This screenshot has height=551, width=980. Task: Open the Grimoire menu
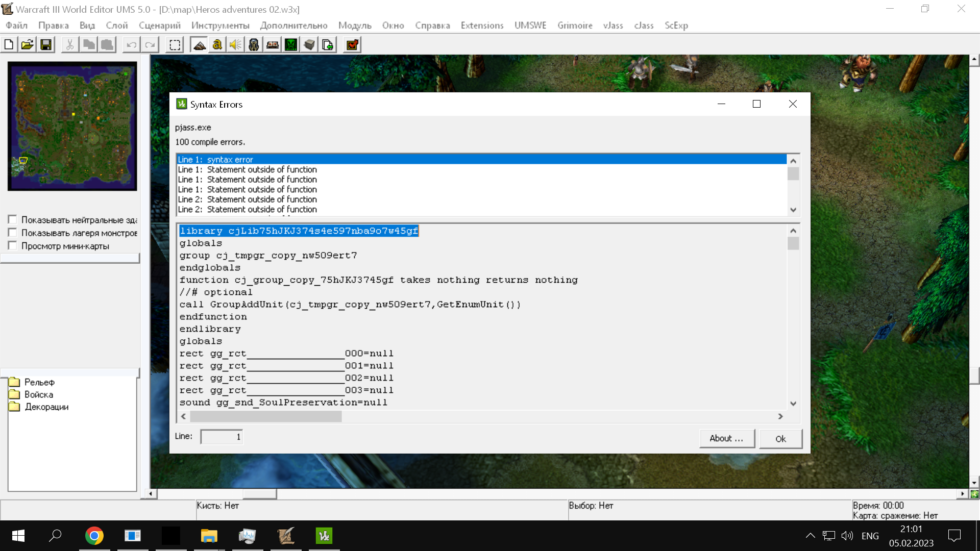pyautogui.click(x=575, y=26)
